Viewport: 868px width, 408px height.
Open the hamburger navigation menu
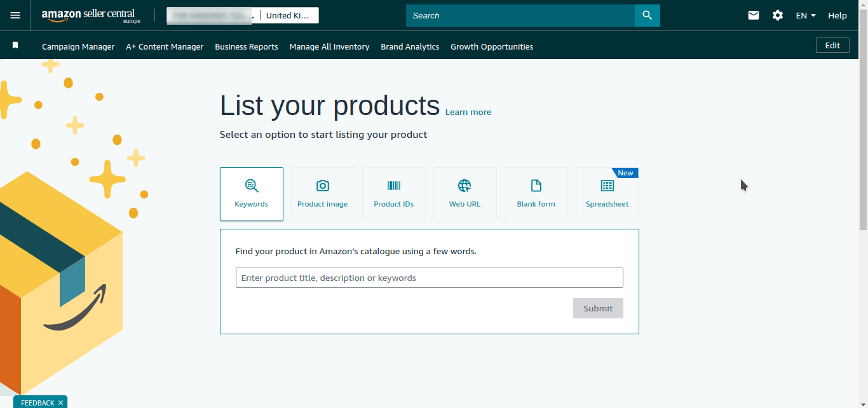click(15, 15)
